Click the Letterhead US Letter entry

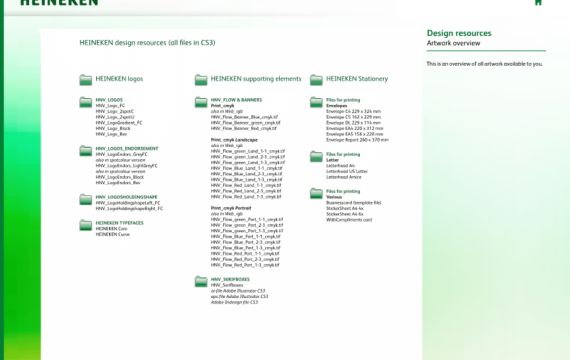pos(347,171)
